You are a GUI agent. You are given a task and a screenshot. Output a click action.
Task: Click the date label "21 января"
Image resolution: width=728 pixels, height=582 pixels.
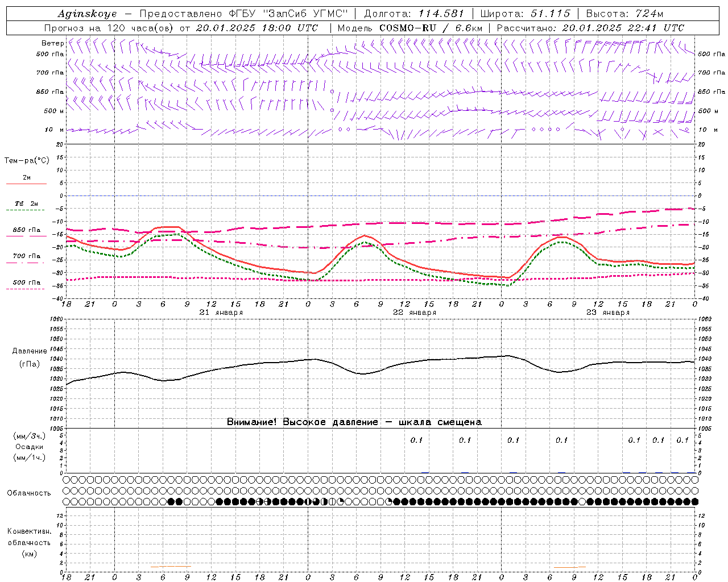coord(221,313)
